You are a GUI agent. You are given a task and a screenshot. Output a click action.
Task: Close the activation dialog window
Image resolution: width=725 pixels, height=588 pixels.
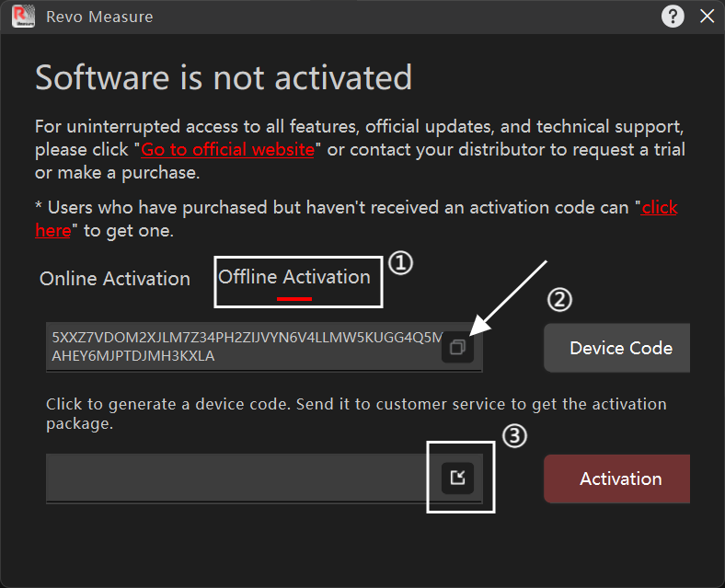[x=707, y=16]
